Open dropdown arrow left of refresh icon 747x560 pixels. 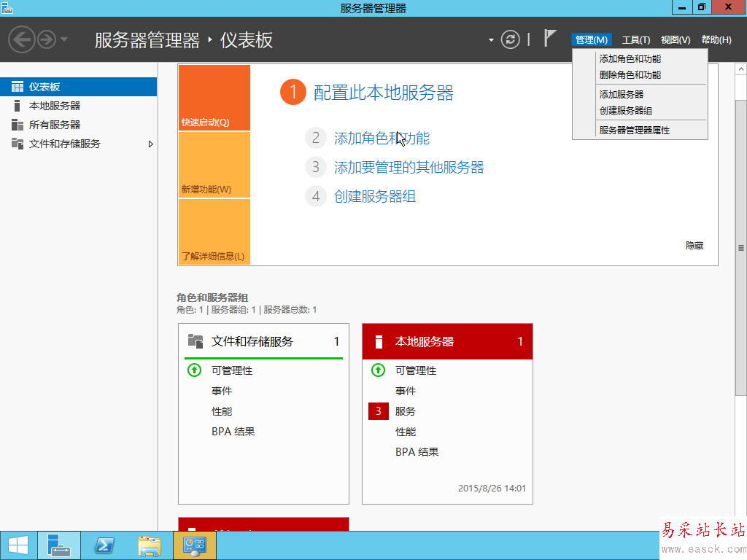(491, 40)
